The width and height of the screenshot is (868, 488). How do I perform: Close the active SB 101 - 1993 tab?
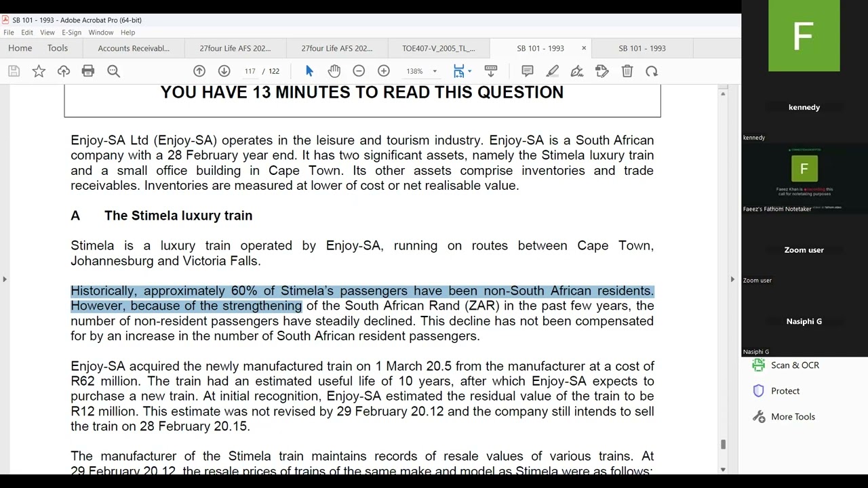click(x=584, y=48)
